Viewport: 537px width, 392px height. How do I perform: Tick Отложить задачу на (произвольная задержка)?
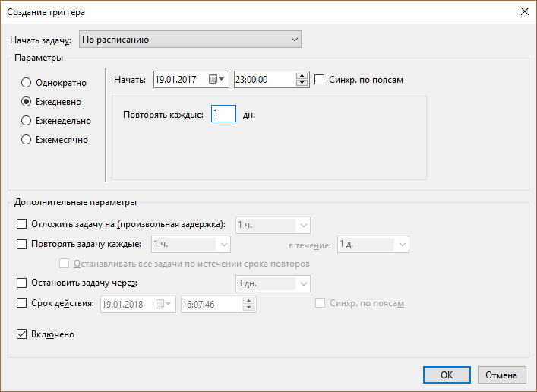pyautogui.click(x=21, y=224)
